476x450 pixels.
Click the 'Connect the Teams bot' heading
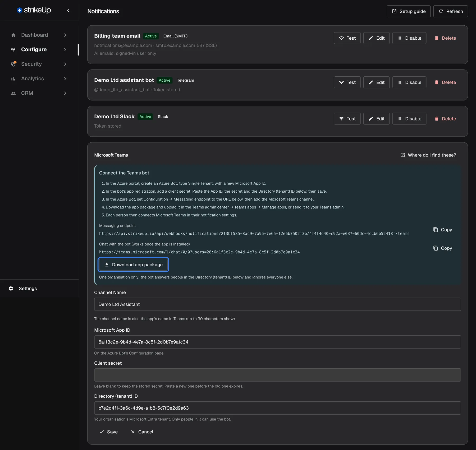click(124, 173)
